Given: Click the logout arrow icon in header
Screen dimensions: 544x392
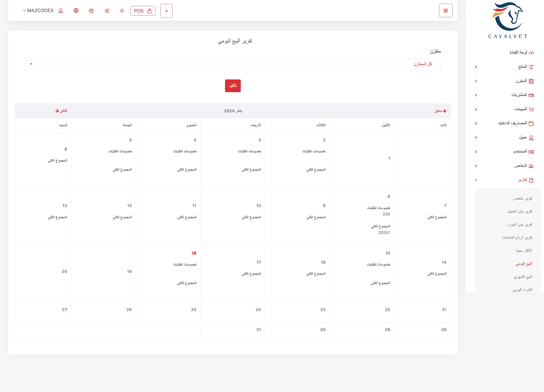Looking at the screenshot, I should point(107,11).
